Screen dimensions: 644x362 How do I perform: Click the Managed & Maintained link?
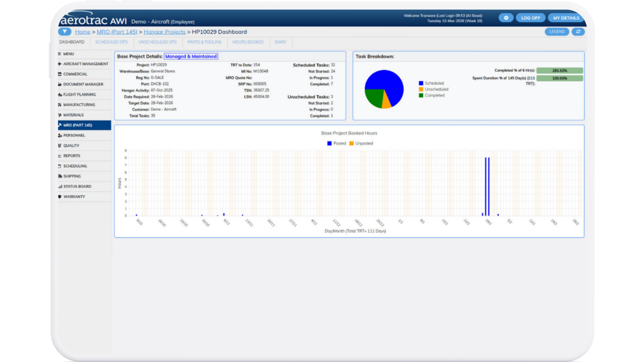(x=191, y=56)
